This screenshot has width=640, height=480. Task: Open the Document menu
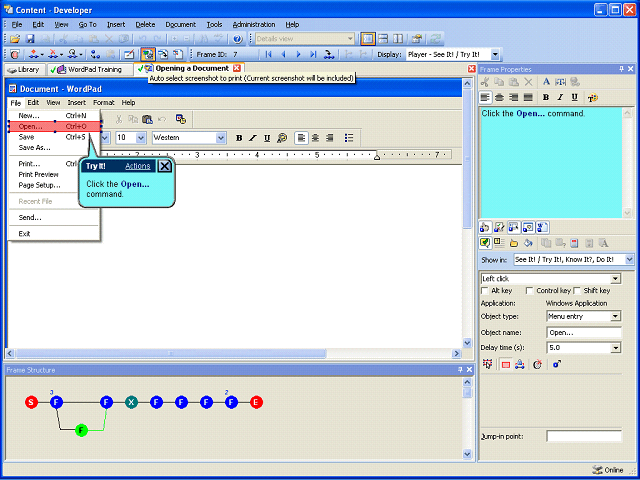point(180,24)
